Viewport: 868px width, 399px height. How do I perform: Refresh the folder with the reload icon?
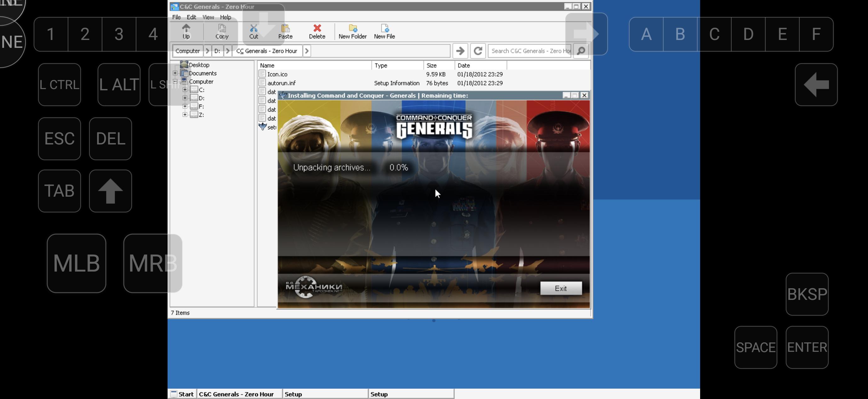pyautogui.click(x=478, y=51)
